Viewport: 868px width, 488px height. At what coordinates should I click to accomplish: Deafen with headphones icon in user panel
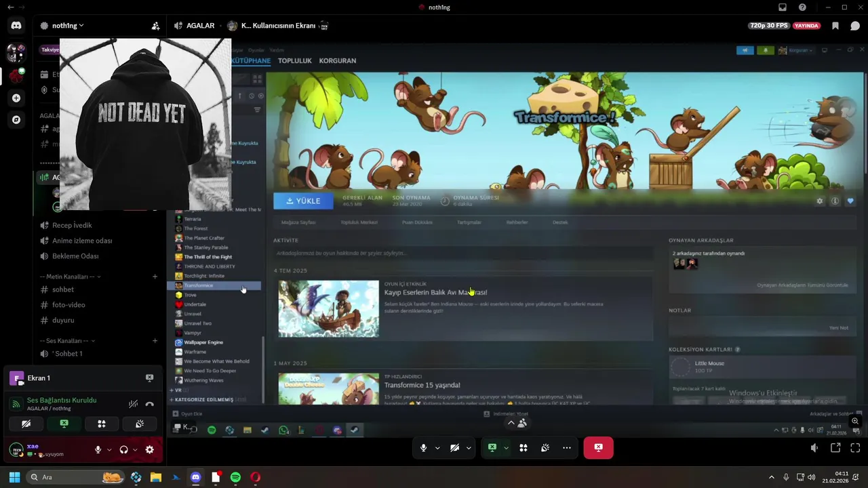pyautogui.click(x=123, y=449)
